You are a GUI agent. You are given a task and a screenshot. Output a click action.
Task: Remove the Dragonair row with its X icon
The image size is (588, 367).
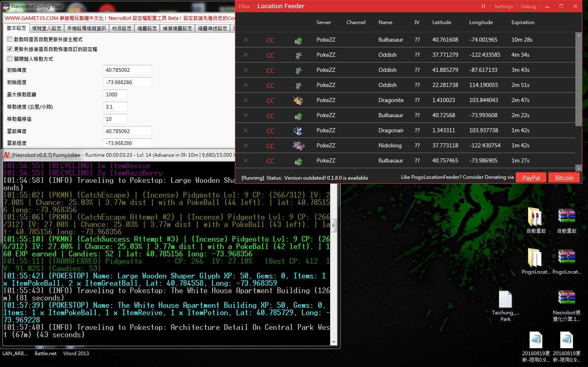246,130
